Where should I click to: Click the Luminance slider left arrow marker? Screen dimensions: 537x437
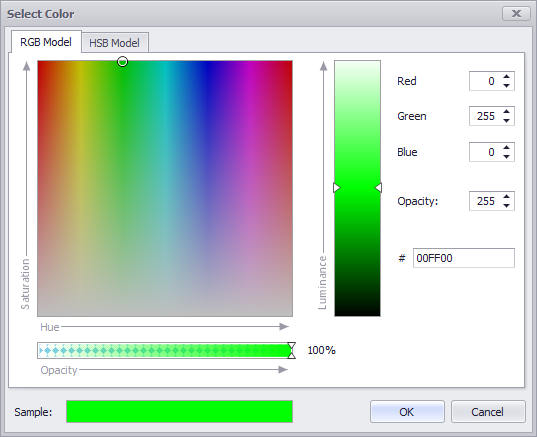(x=337, y=188)
